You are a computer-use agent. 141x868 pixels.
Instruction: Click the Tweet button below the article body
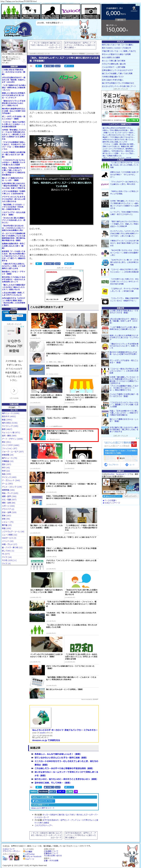click(x=69, y=264)
